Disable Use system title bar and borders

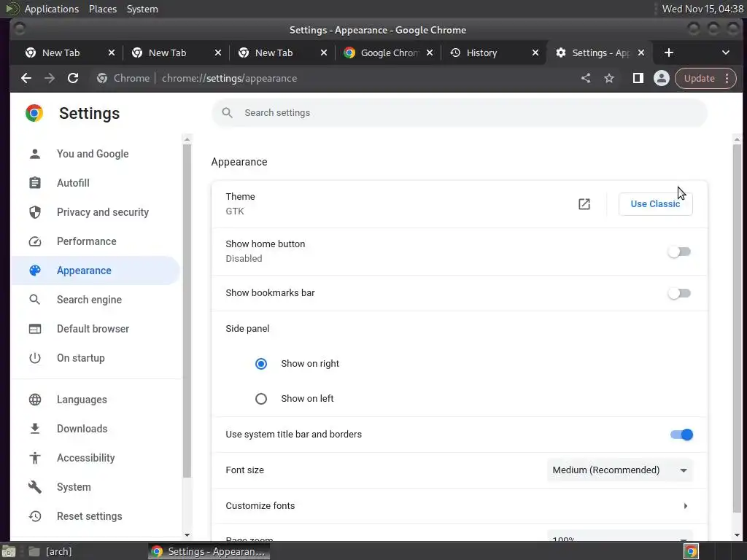pyautogui.click(x=682, y=435)
